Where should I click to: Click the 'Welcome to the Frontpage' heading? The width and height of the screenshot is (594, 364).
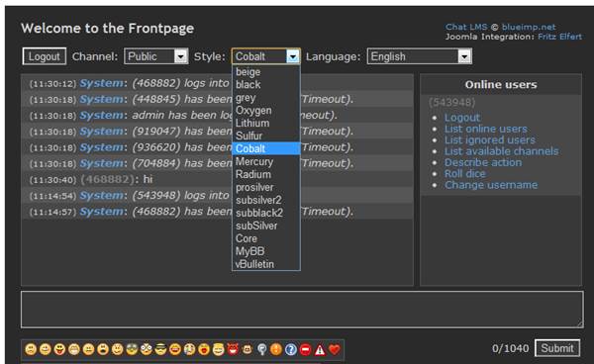coord(108,29)
